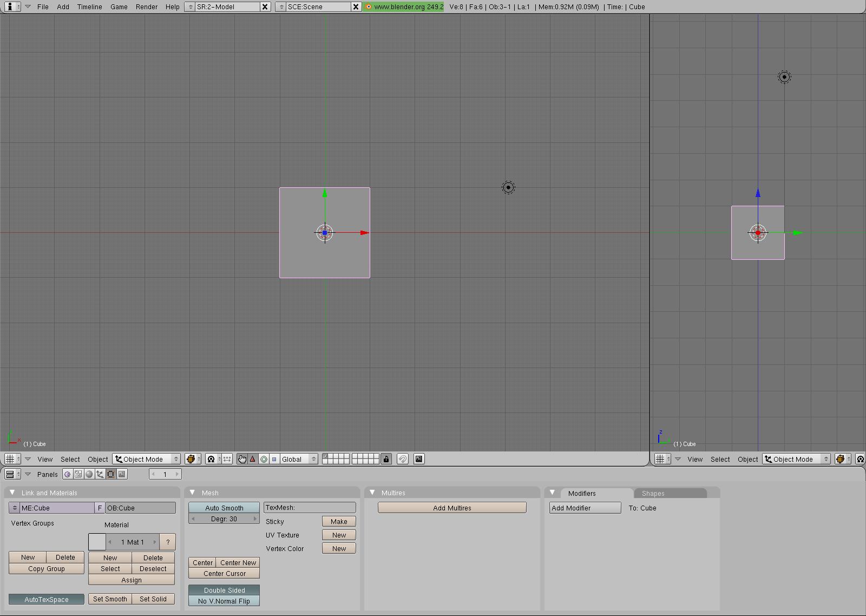
Task: Click the proportional edit falloff icon
Action: tap(227, 459)
